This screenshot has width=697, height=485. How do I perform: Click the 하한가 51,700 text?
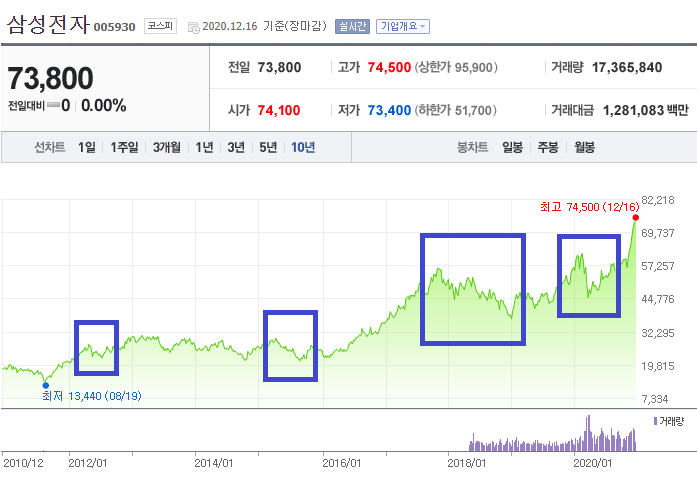(456, 110)
